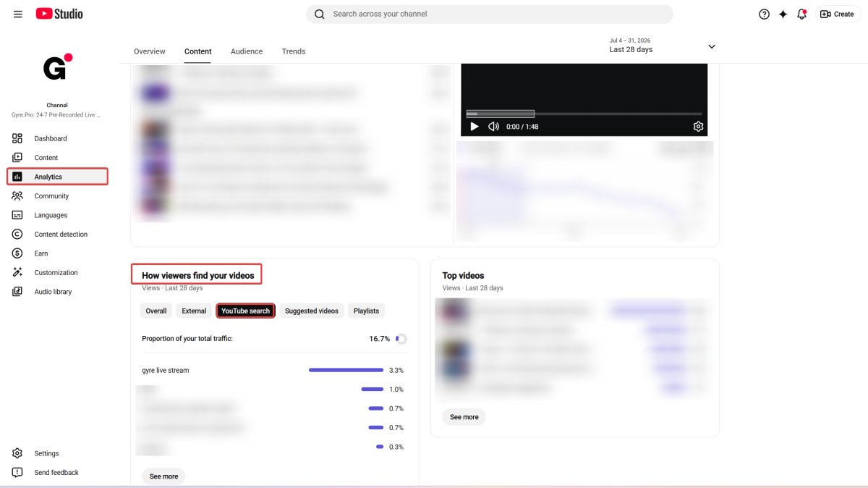The image size is (868, 488).
Task: Click the Settings gear icon in sidebar
Action: [17, 453]
